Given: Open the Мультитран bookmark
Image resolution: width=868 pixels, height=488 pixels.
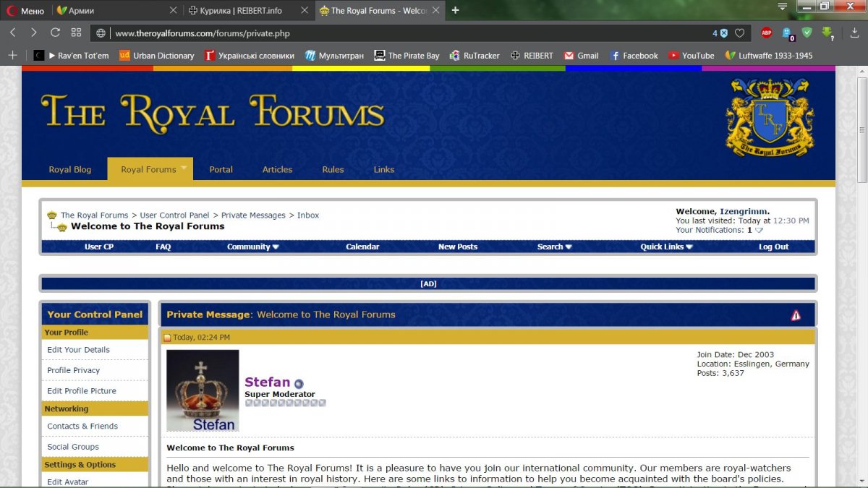Looking at the screenshot, I should click(x=334, y=56).
